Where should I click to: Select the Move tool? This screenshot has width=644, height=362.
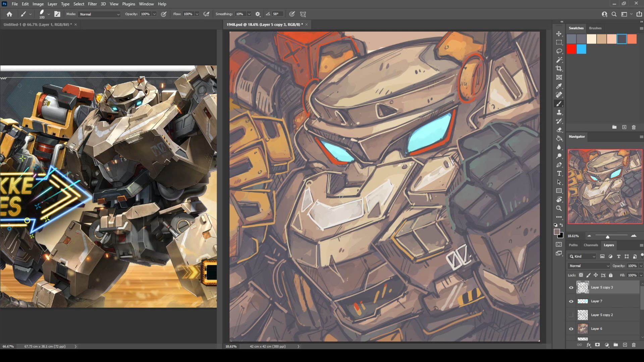coord(559,34)
